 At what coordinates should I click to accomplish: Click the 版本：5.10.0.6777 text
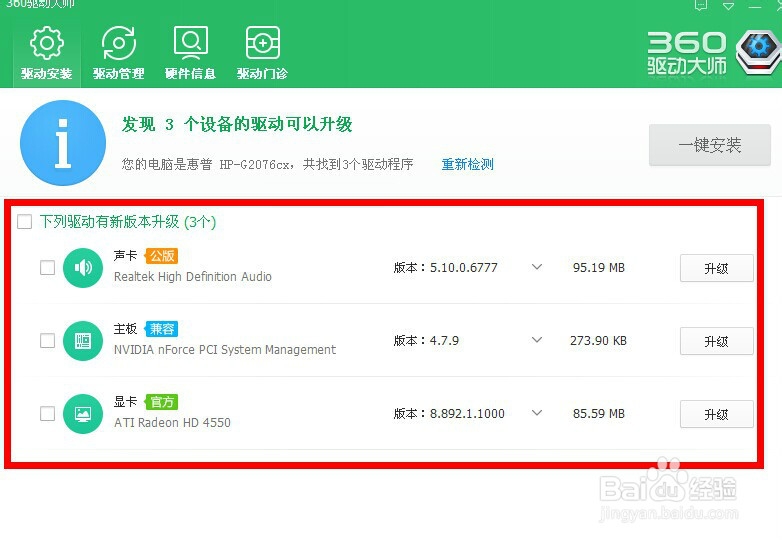445,268
